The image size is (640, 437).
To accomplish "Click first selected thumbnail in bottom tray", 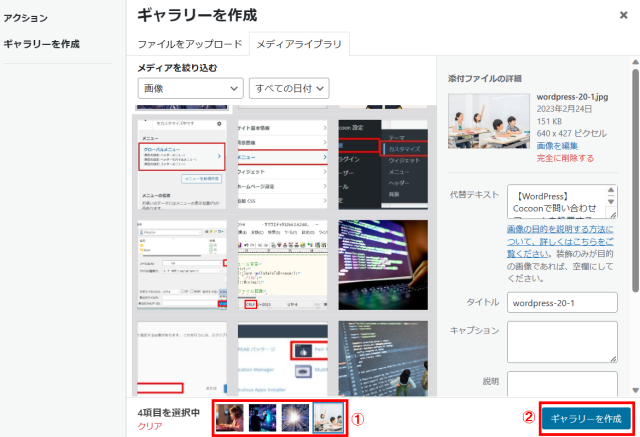I will point(231,417).
